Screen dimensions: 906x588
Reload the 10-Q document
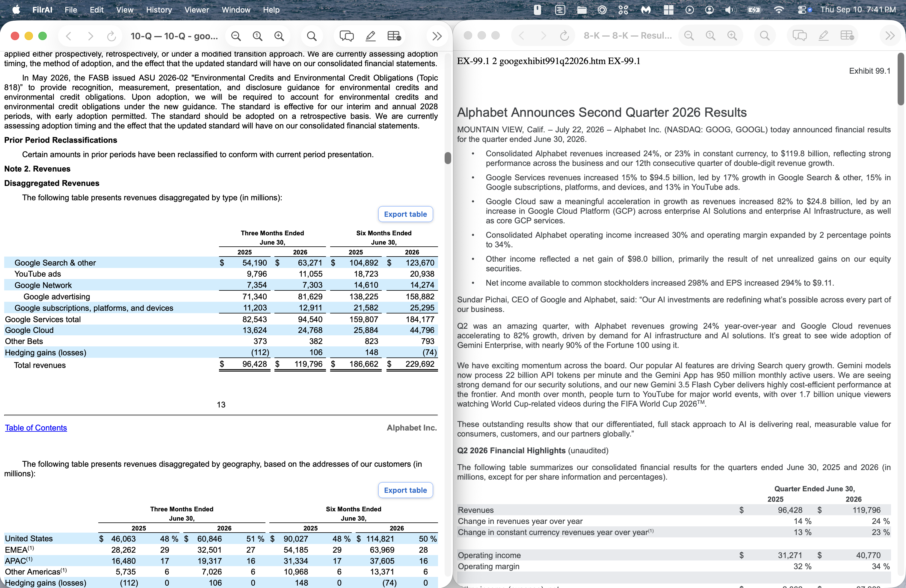pyautogui.click(x=111, y=36)
